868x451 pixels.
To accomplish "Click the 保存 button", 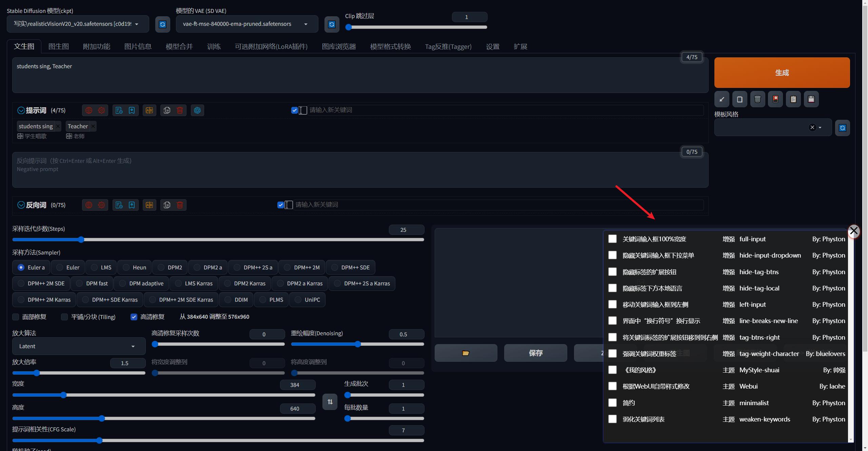I will (x=535, y=353).
